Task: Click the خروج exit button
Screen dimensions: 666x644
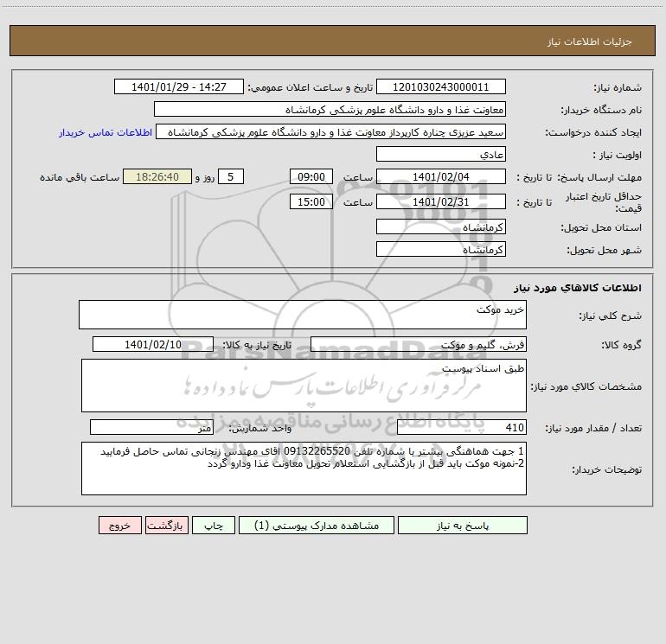Action: click(x=119, y=526)
